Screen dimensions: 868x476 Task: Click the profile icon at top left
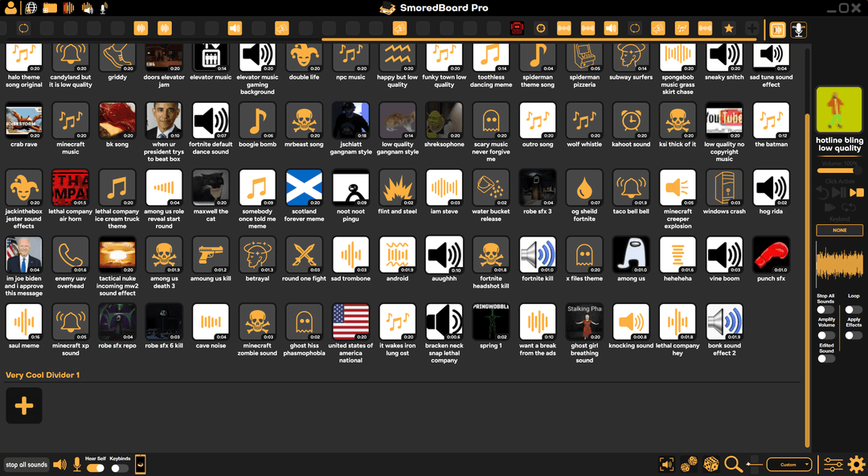pyautogui.click(x=11, y=8)
